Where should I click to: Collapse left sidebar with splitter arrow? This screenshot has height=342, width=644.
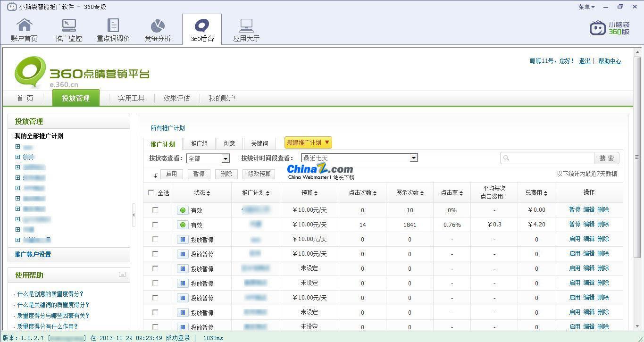pyautogui.click(x=134, y=215)
